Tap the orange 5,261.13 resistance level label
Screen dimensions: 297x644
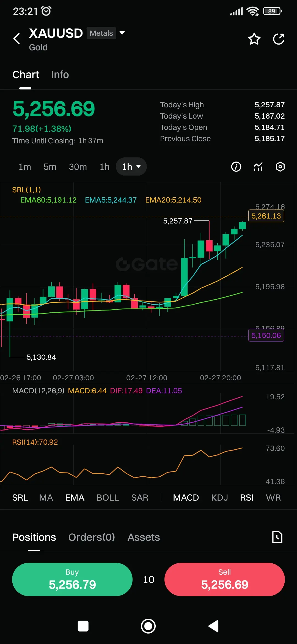[x=266, y=216]
